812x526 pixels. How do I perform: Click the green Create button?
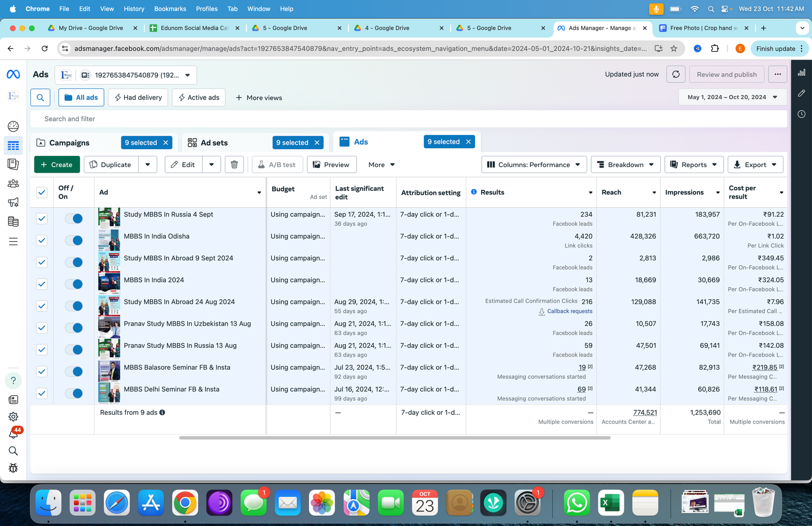pos(57,165)
